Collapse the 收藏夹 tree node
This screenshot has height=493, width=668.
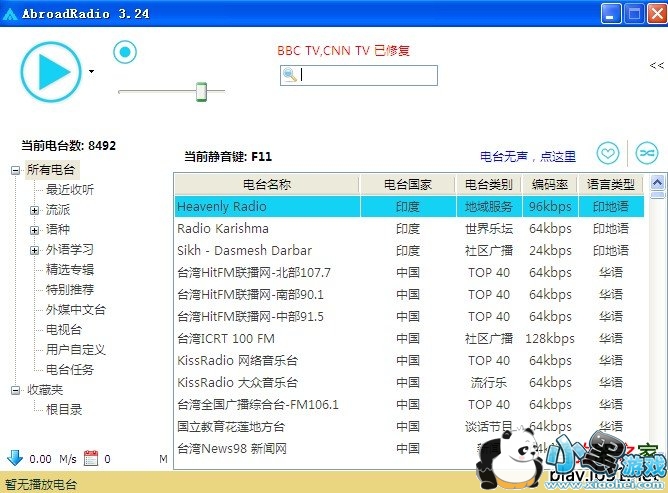[15, 390]
